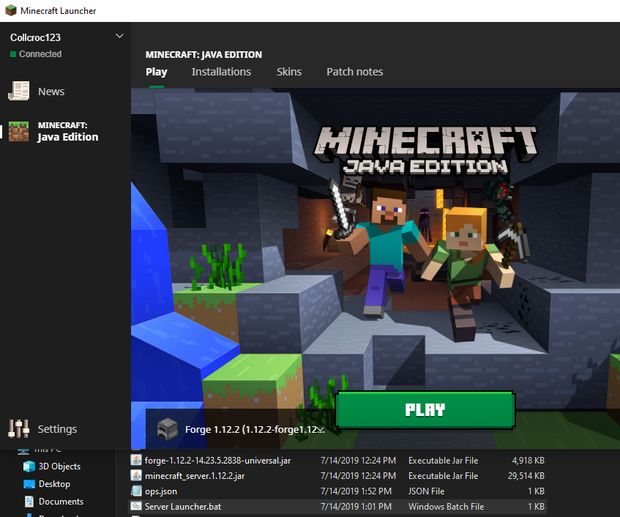620x517 pixels.
Task: Click the furnace icon of Forge profile
Action: [167, 429]
